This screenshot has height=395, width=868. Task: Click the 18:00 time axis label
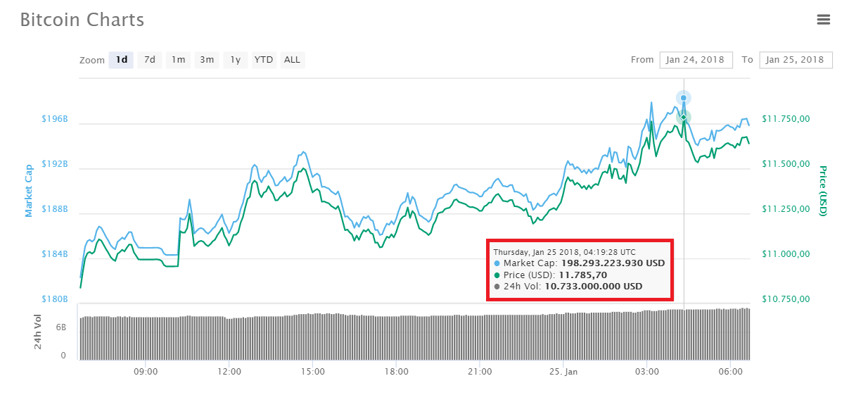click(396, 371)
